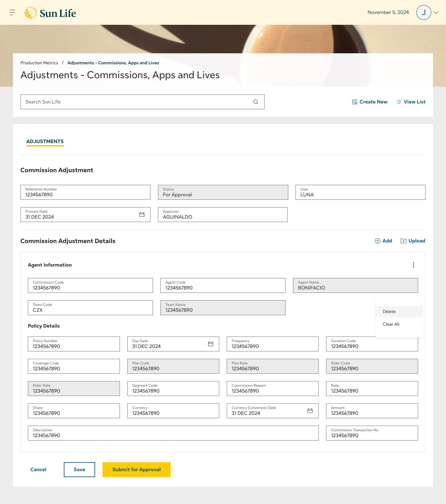
Task: Click the search magnifier icon
Action: point(256,102)
